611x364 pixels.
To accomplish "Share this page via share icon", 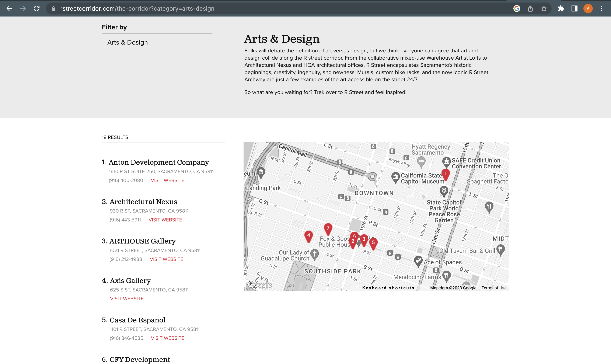I will [530, 8].
